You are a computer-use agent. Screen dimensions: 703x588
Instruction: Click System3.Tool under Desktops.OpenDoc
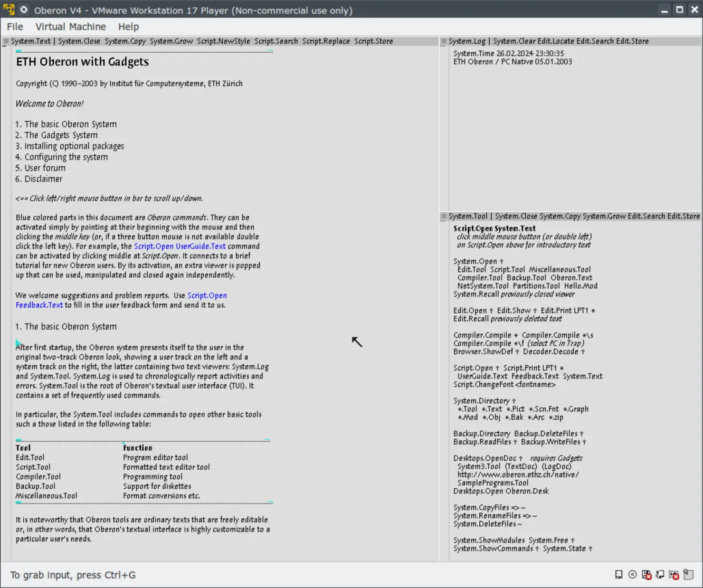click(478, 466)
